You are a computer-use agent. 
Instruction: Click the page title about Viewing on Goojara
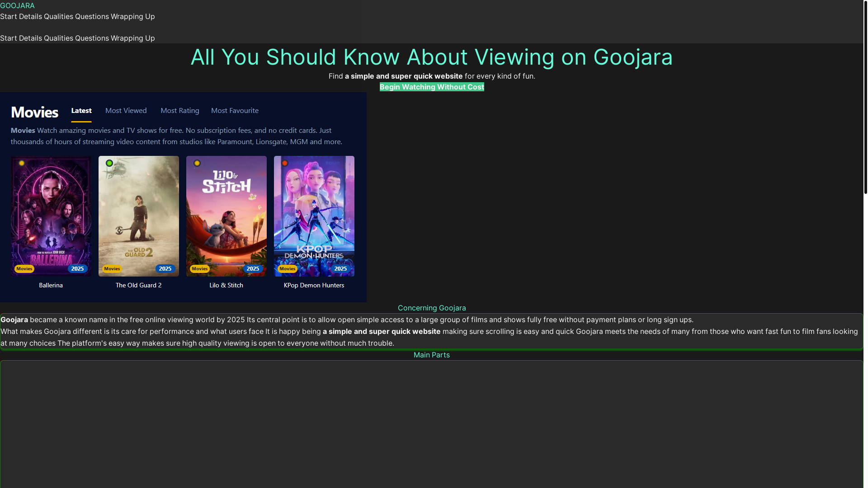(432, 57)
